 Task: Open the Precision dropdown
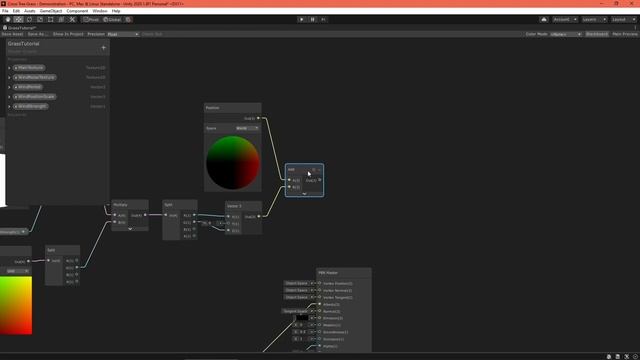point(123,34)
